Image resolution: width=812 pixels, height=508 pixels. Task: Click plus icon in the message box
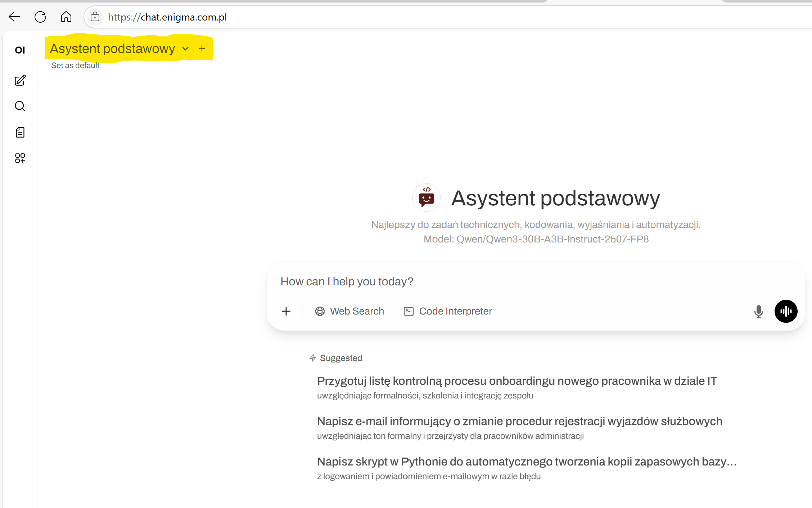point(286,311)
